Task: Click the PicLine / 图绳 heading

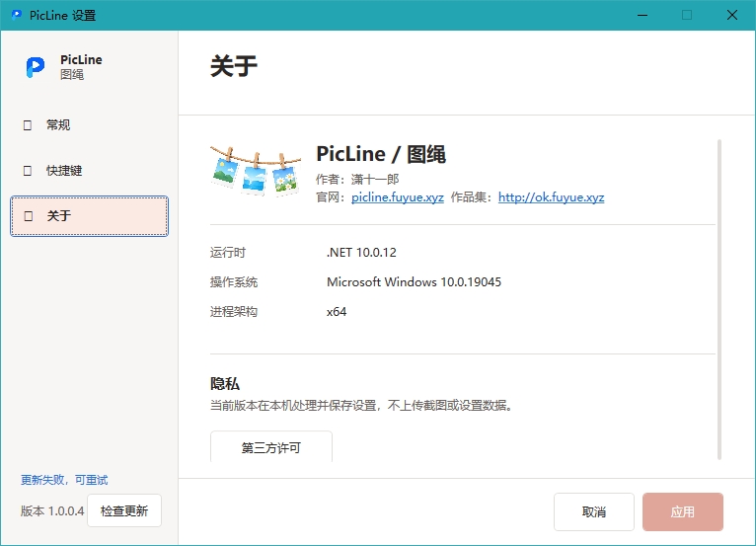Action: coord(381,154)
